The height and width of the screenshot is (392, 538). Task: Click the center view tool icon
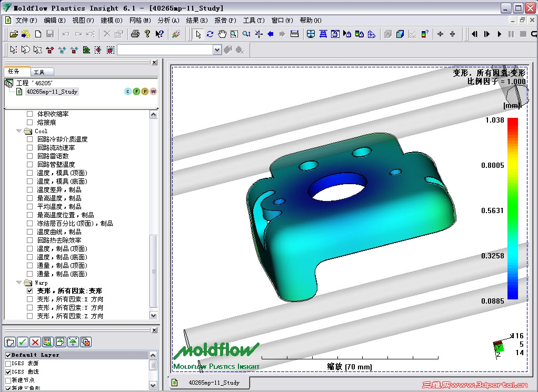click(x=258, y=34)
